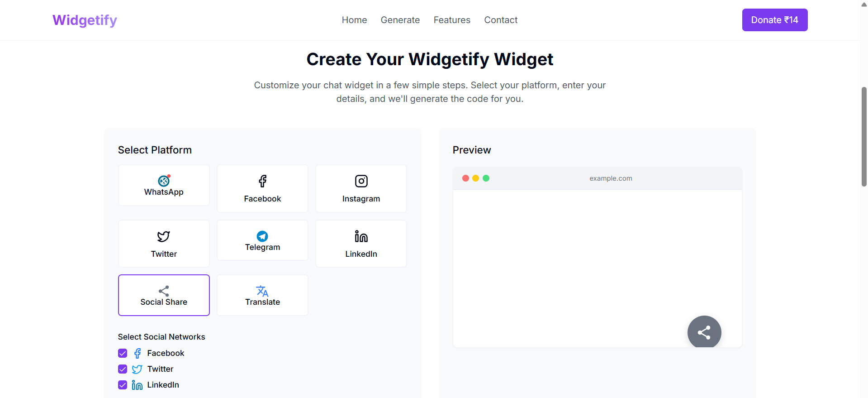The image size is (868, 398).
Task: Open the Home page link
Action: 354,20
